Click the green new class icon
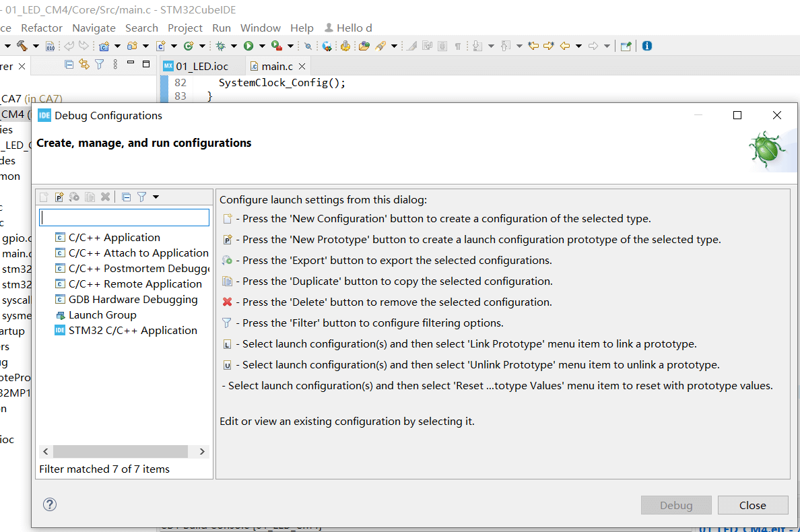Image resolution: width=800 pixels, height=532 pixels. [189, 46]
